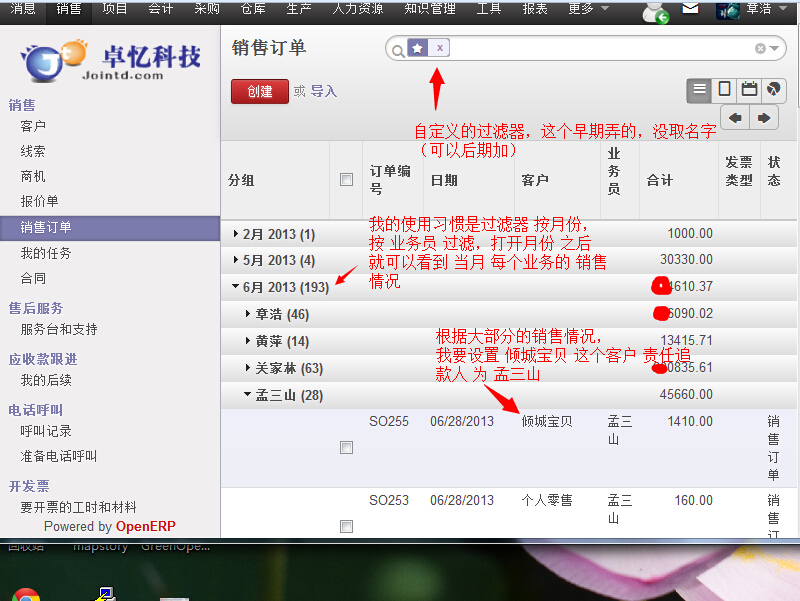Open the 更多 menu
Viewport: 800px width, 601px height.
pyautogui.click(x=588, y=9)
